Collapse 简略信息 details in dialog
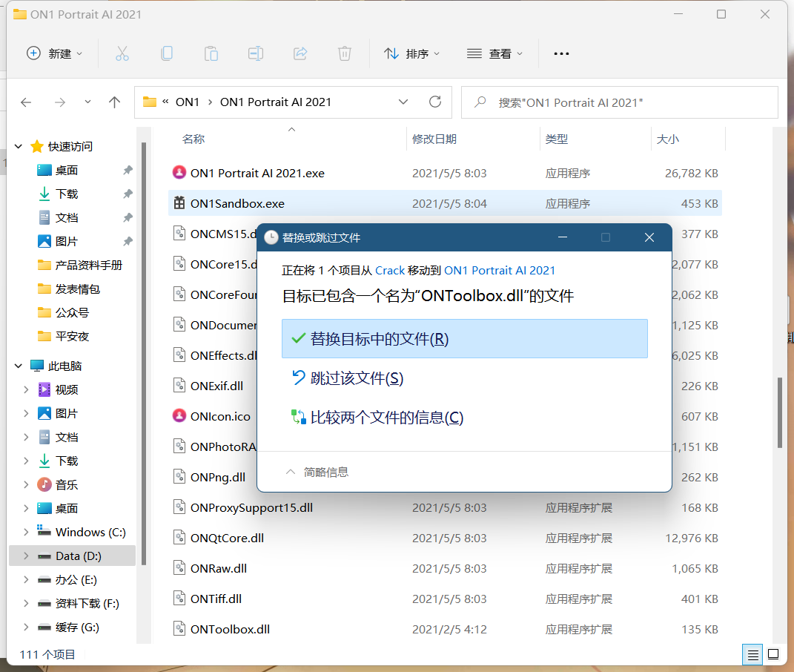794x672 pixels. [x=317, y=472]
